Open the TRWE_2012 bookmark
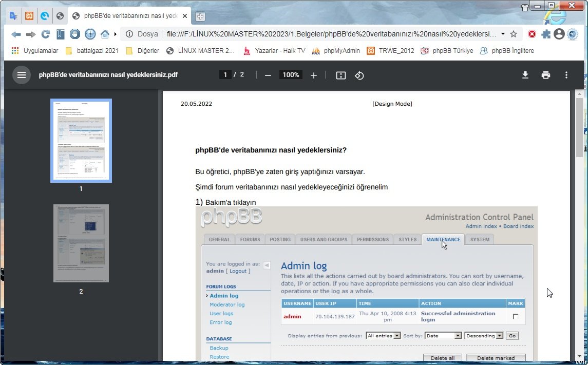 pos(390,51)
